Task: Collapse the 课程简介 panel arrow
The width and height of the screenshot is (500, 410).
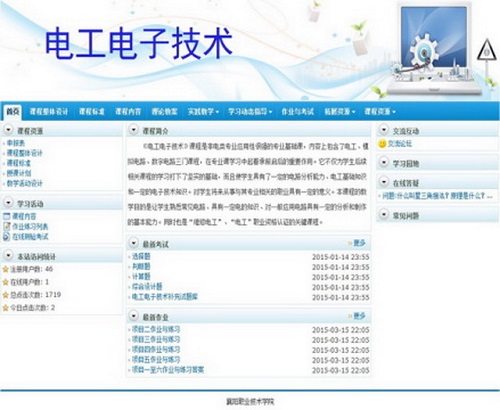Action: [x=134, y=130]
